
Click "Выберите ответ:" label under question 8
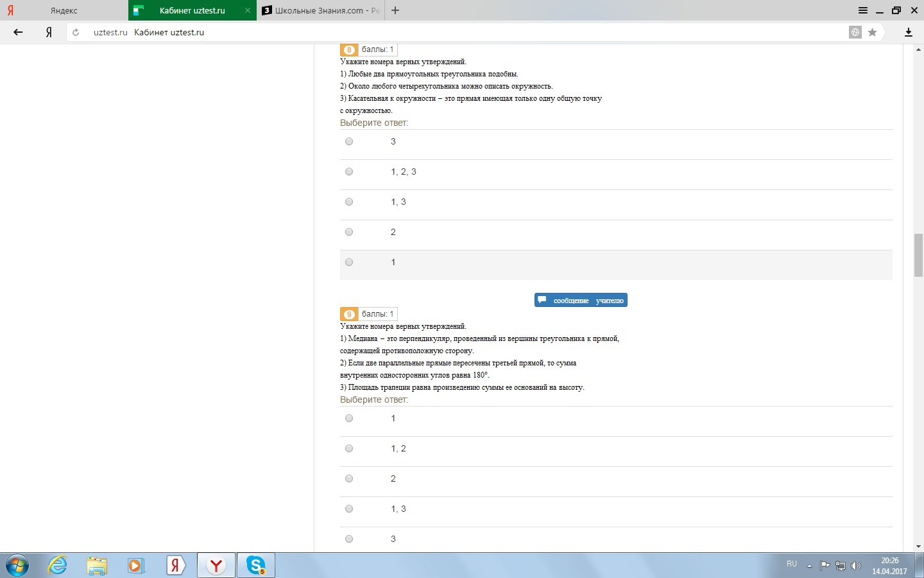[374, 123]
